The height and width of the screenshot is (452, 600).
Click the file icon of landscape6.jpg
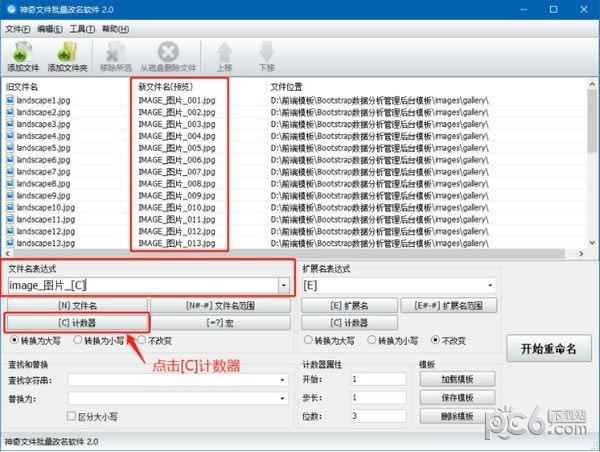[10, 160]
